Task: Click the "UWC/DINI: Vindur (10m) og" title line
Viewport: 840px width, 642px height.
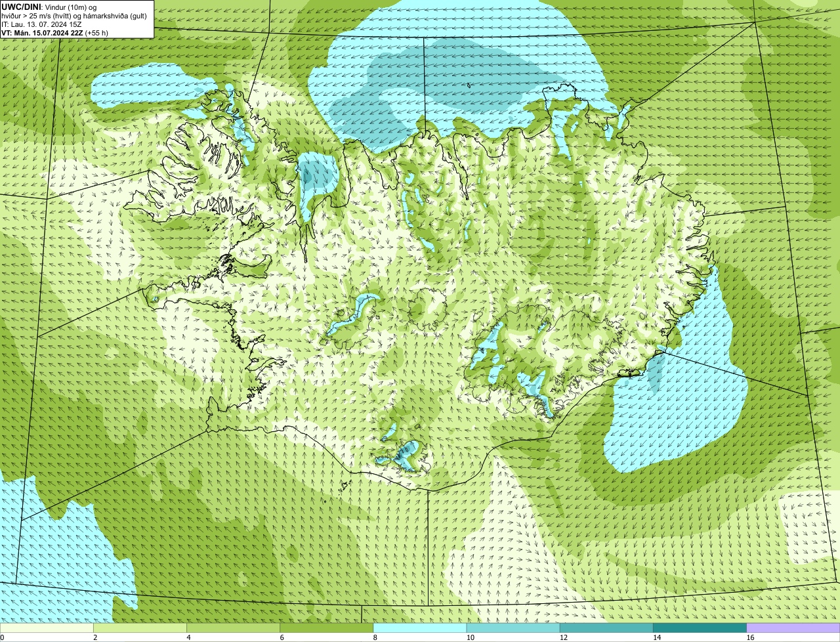Action: [x=49, y=7]
